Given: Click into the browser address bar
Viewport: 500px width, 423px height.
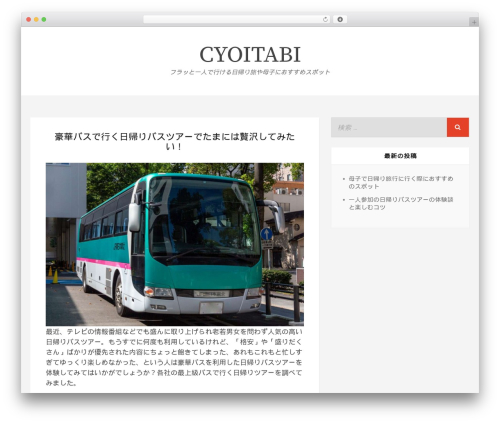Looking at the screenshot, I should point(237,19).
